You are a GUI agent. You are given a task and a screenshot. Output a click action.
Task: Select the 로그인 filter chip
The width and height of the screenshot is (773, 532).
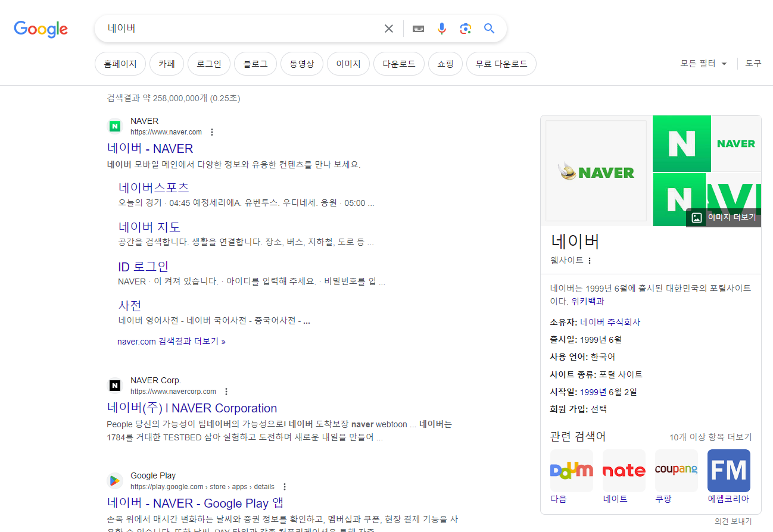pyautogui.click(x=209, y=64)
